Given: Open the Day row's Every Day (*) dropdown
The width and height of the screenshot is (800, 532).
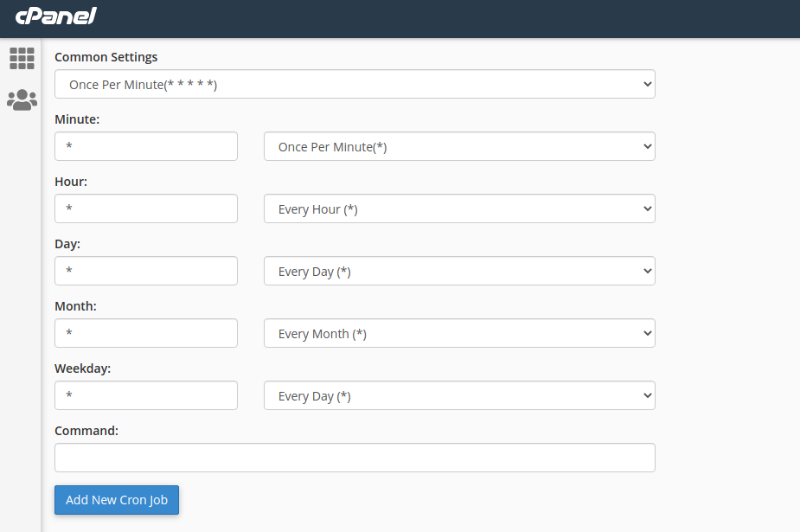Looking at the screenshot, I should (x=459, y=272).
